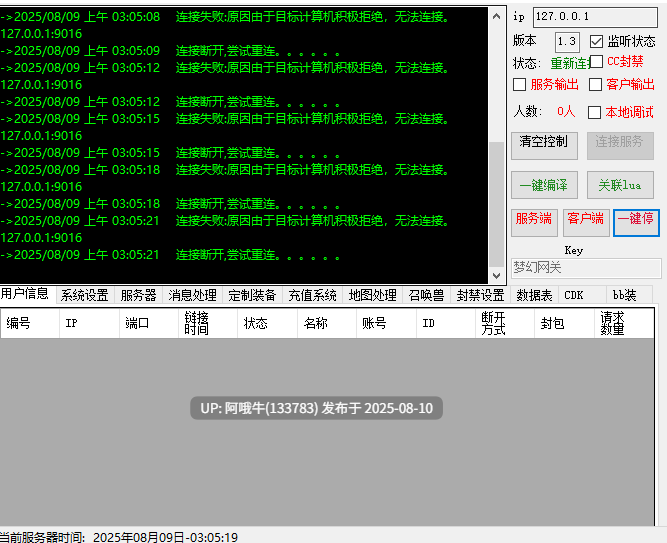Viewport: 667px width, 543px height.
Task: Click the 版本 input showing 1.3
Action: pos(567,42)
